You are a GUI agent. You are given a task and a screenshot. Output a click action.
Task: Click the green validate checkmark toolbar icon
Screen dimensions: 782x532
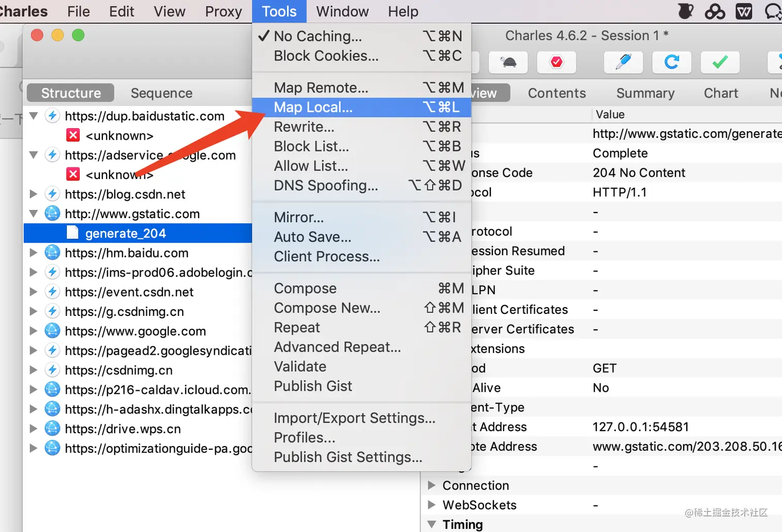coord(720,63)
